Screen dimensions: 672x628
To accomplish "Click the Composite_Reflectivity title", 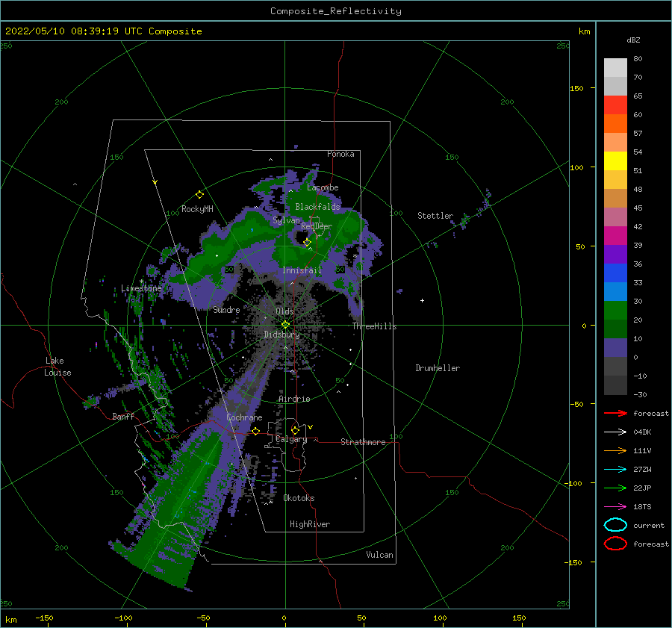I will pyautogui.click(x=336, y=11).
